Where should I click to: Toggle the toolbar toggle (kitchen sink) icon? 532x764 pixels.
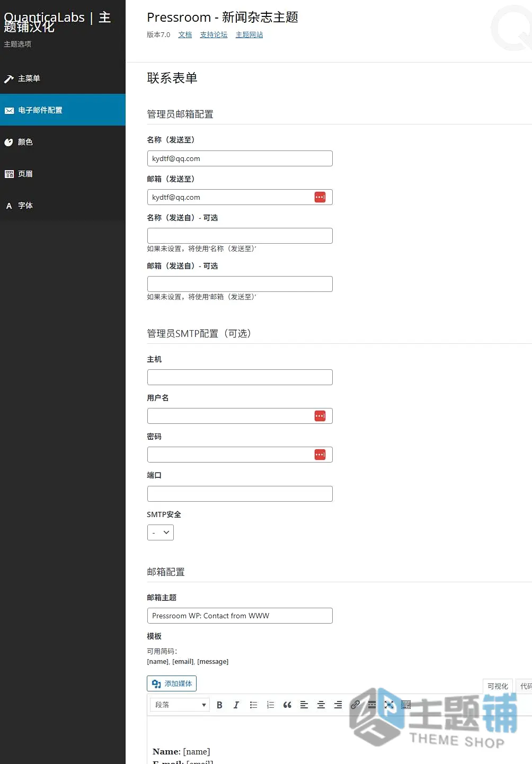(x=406, y=705)
